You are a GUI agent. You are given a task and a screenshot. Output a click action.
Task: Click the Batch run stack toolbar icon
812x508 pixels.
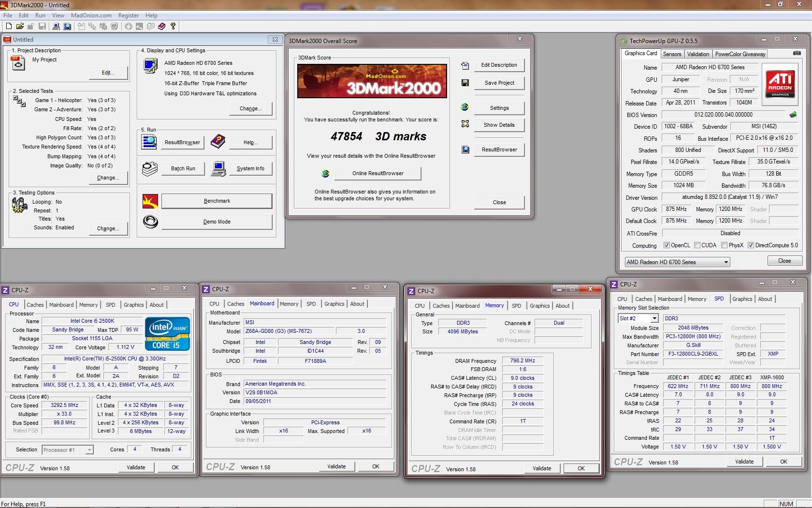[151, 26]
